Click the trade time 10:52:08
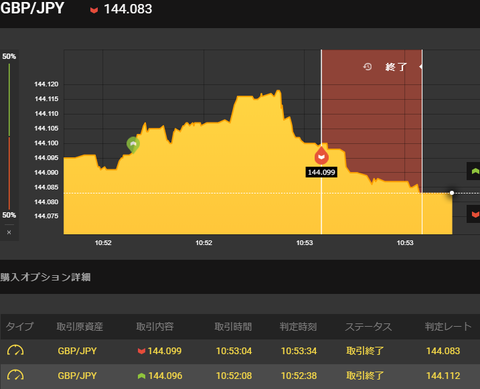 click(x=234, y=376)
